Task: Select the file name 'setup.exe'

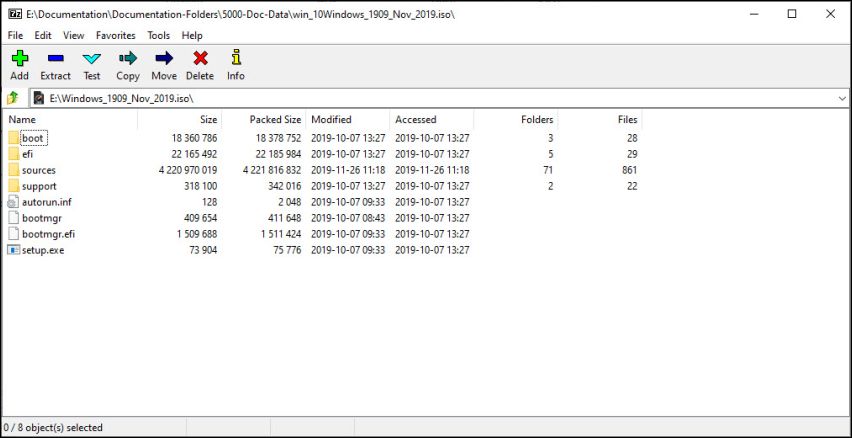Action: coord(43,251)
